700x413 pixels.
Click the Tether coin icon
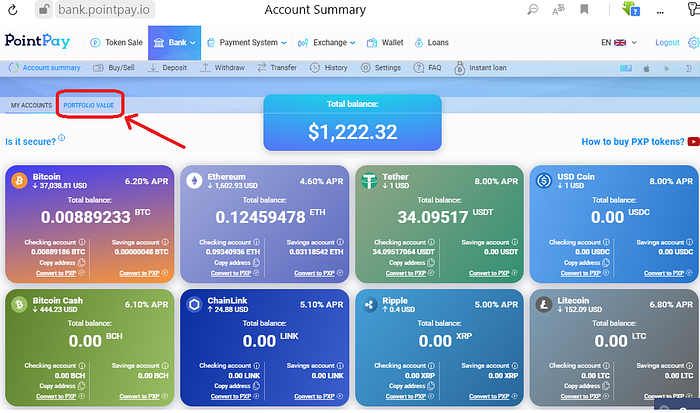click(369, 181)
